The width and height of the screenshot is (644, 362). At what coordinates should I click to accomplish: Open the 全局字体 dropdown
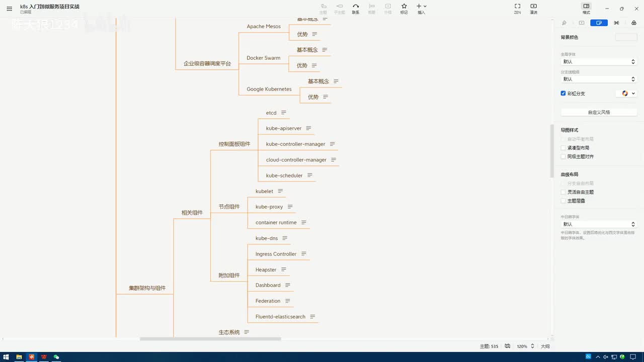click(599, 61)
